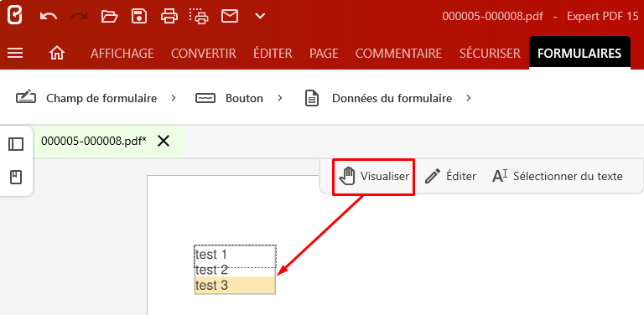Choose the Champ de formulaire tool label
644x315 pixels.
pyautogui.click(x=101, y=99)
